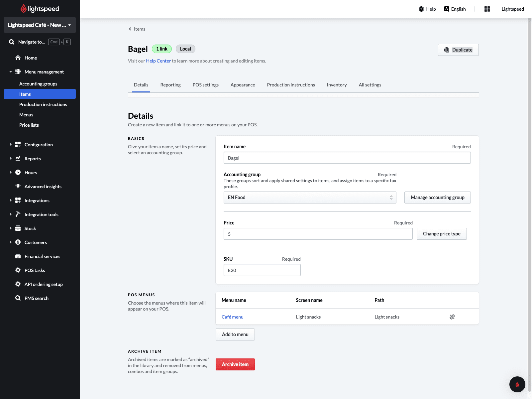Image resolution: width=532 pixels, height=399 pixels.
Task: Follow the Help Center link
Action: pos(158,61)
